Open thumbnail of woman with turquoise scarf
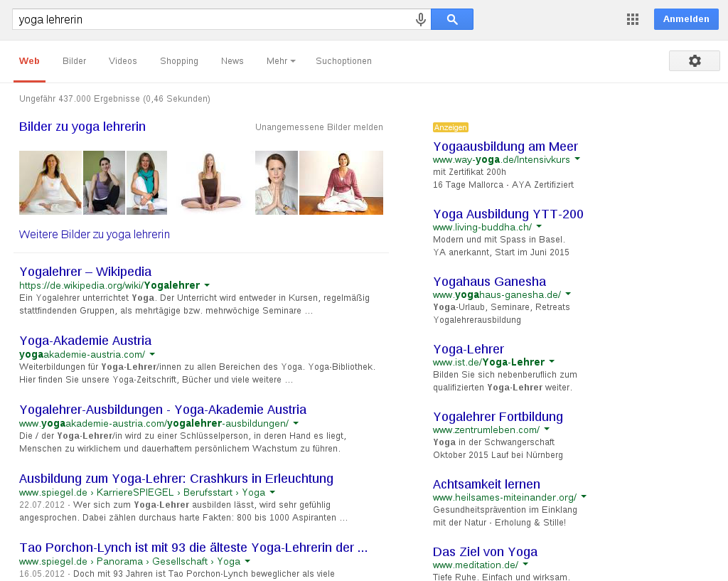The height and width of the screenshot is (581, 728). click(x=146, y=183)
